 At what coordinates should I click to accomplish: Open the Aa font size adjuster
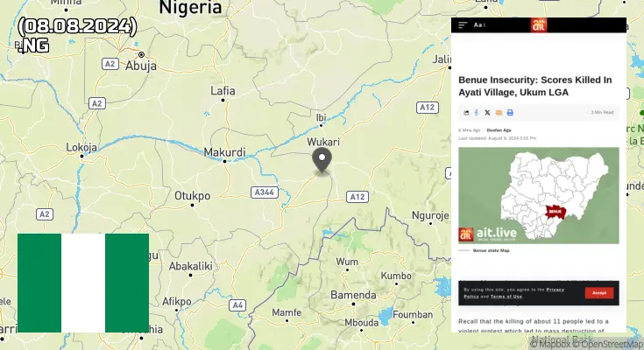tap(479, 25)
